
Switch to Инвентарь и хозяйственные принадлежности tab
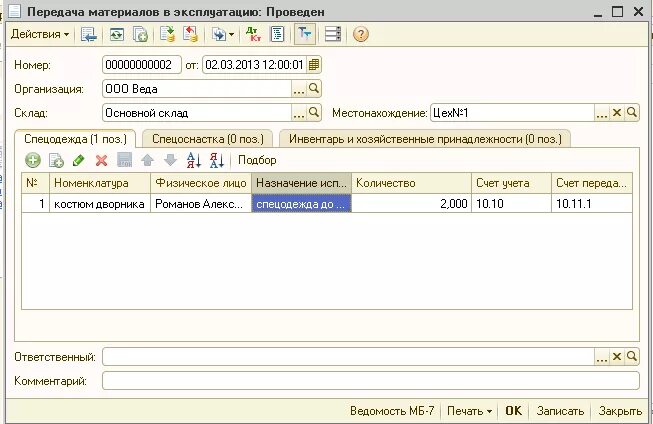coord(425,139)
